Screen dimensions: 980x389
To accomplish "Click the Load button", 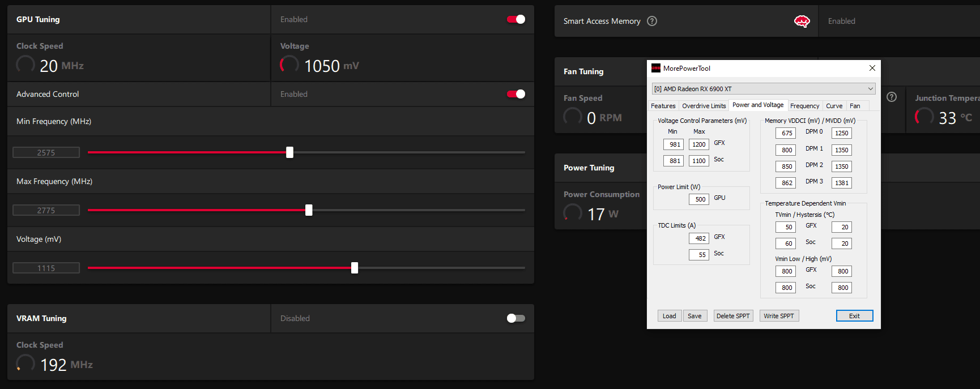I will [669, 316].
